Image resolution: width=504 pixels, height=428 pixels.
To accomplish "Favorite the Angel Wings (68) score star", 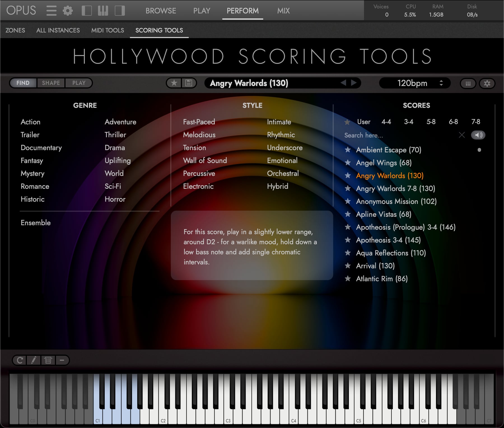I will pyautogui.click(x=348, y=163).
